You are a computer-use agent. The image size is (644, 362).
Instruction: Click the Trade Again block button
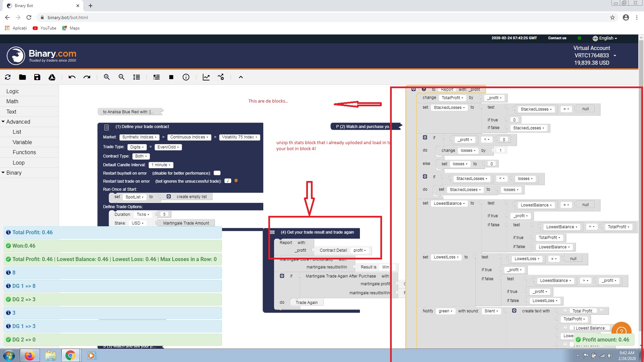[306, 302]
